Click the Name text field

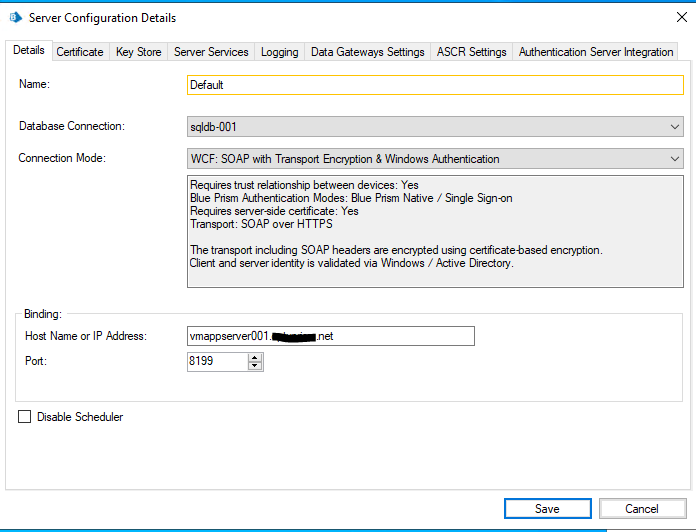[x=435, y=85]
